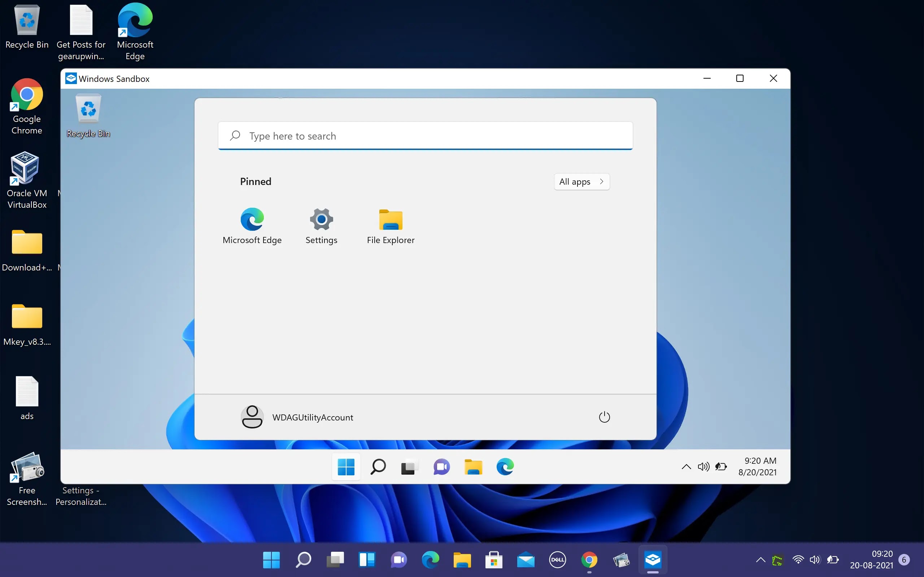Open sandbox volume tray icon
Viewport: 924px width, 577px height.
[x=703, y=467]
